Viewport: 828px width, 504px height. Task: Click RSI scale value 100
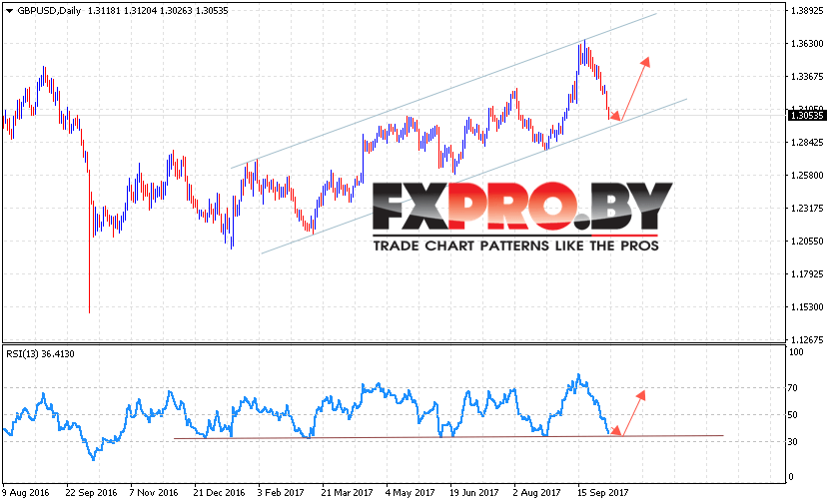795,352
